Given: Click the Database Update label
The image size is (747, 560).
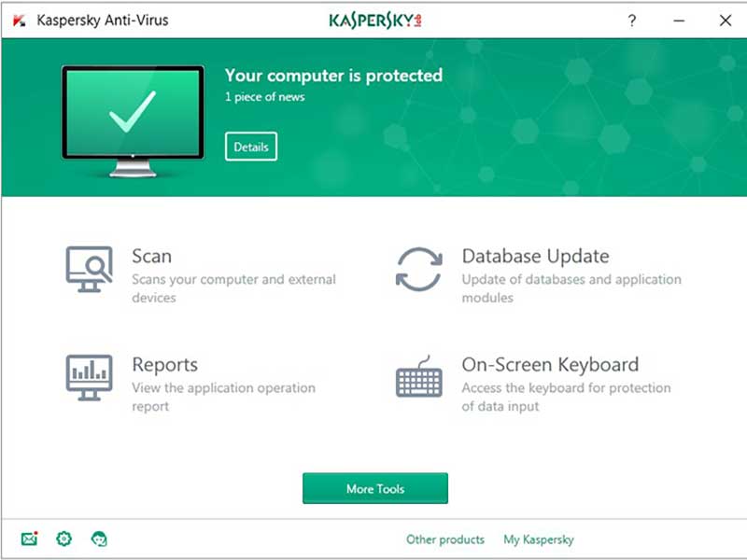Looking at the screenshot, I should tap(536, 256).
